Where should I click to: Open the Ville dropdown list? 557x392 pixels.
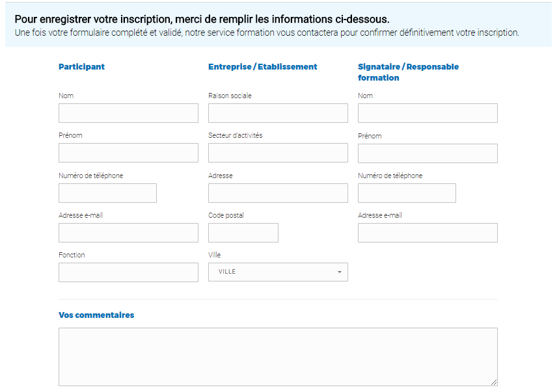[x=278, y=272]
